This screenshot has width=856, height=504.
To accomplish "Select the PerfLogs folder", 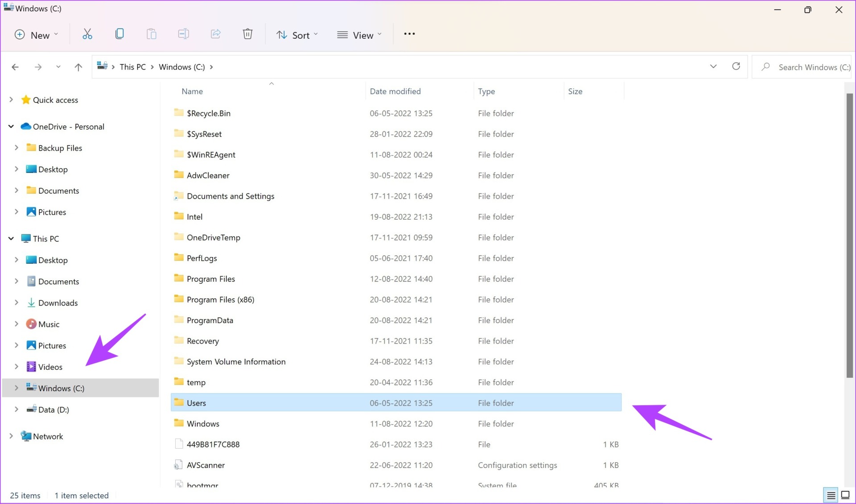I will point(202,258).
